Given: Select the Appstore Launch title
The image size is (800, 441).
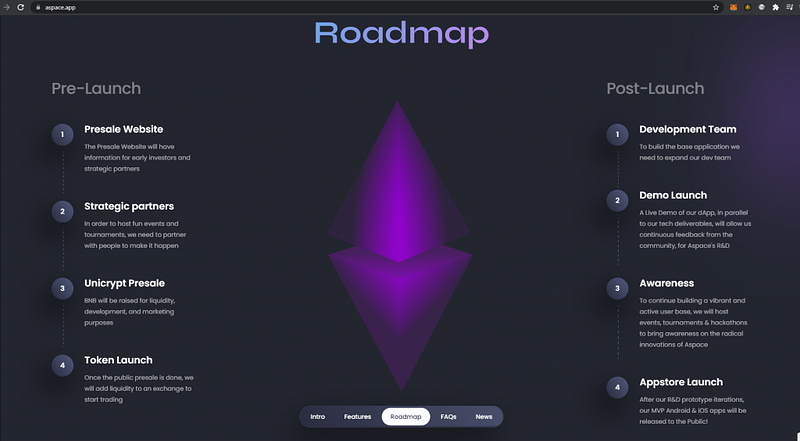Looking at the screenshot, I should click(x=681, y=382).
